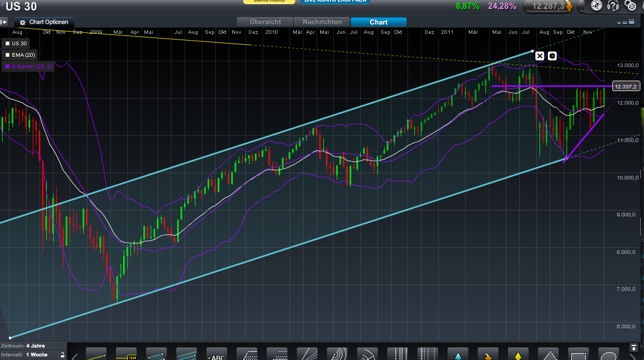Set chart panel to medium size layout
This screenshot has width=644, height=360.
coord(625,22)
